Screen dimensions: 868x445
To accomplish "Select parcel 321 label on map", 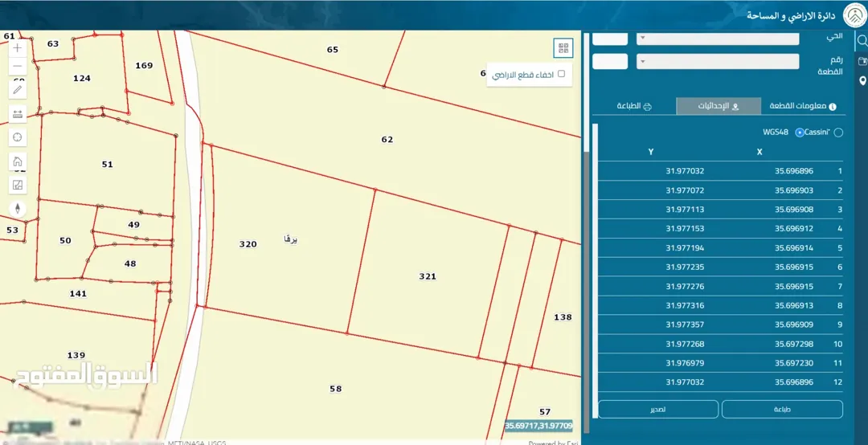I will pos(428,276).
